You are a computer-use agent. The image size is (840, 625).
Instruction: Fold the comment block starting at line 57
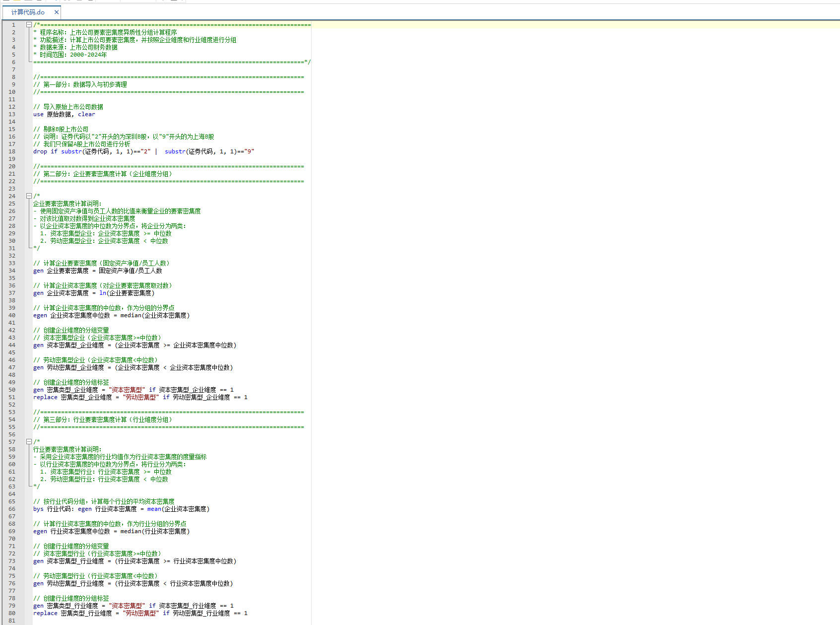click(x=29, y=442)
